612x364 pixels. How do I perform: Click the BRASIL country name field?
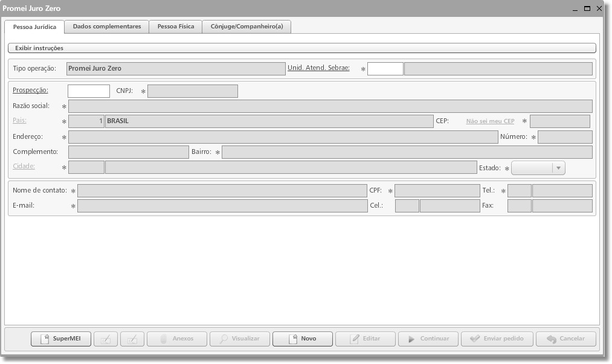point(269,121)
